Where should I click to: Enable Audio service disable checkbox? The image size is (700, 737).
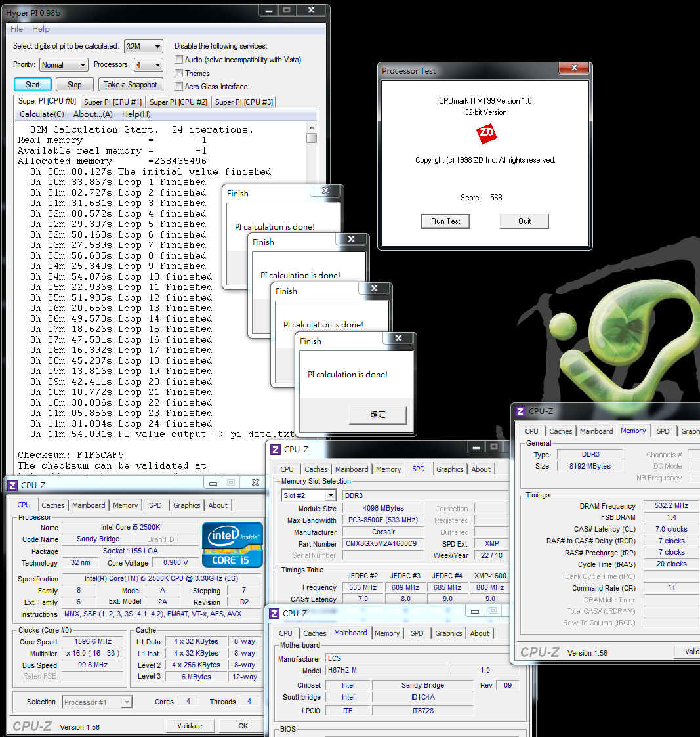tap(178, 60)
